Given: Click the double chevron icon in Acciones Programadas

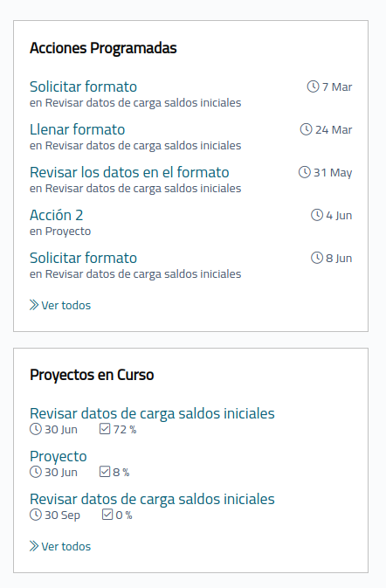Looking at the screenshot, I should click(34, 305).
